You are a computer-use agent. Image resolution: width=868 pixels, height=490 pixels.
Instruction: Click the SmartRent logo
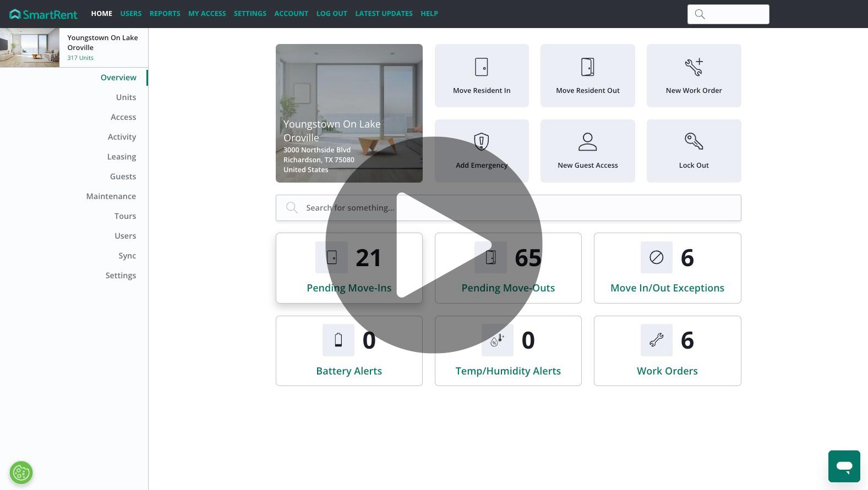click(43, 14)
